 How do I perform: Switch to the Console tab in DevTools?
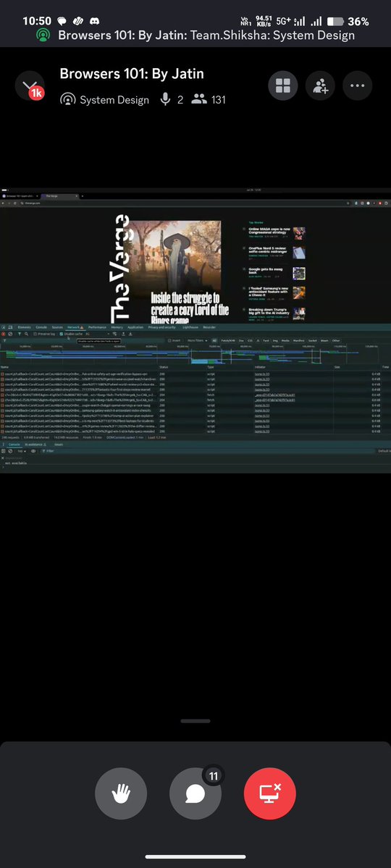(41, 327)
